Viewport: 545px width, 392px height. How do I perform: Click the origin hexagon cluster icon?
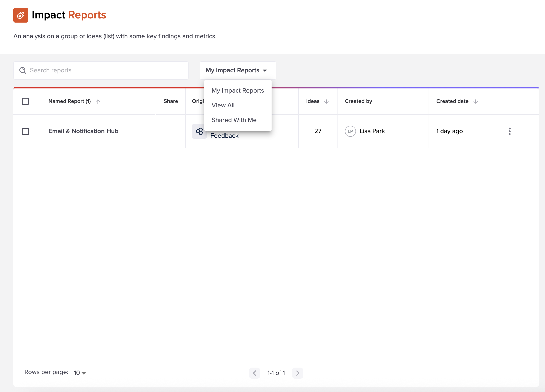[199, 131]
